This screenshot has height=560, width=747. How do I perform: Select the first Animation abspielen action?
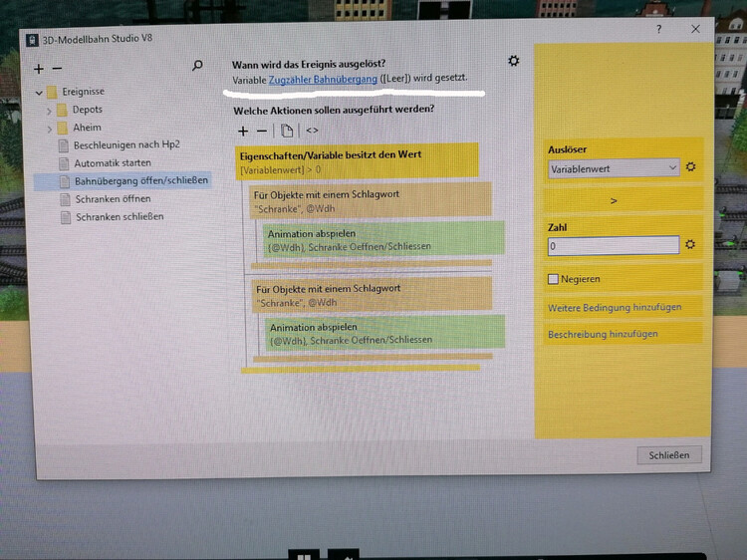(x=384, y=239)
